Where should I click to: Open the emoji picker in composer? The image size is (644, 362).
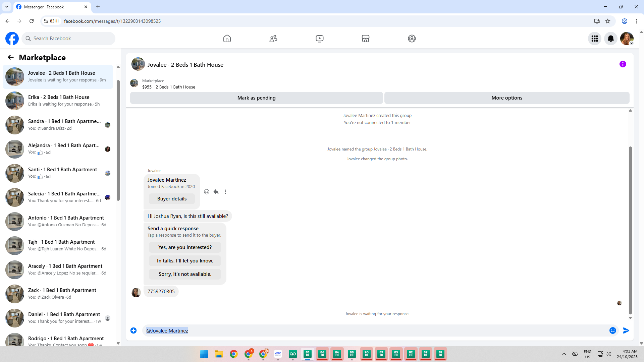click(x=613, y=330)
